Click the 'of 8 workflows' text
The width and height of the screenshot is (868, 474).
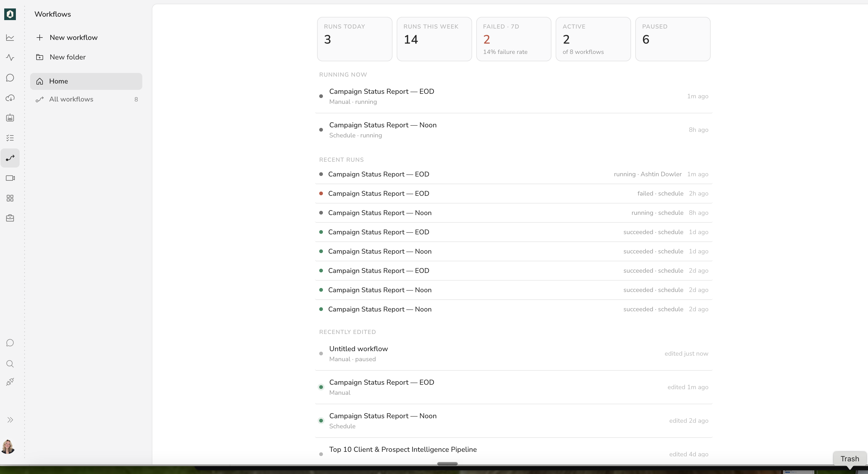[583, 52]
